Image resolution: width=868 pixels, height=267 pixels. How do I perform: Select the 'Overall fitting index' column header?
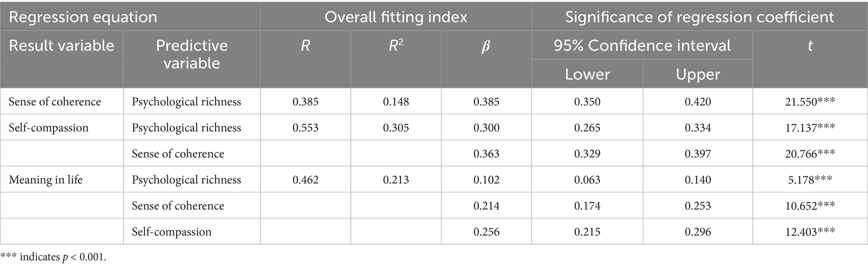pyautogui.click(x=395, y=17)
